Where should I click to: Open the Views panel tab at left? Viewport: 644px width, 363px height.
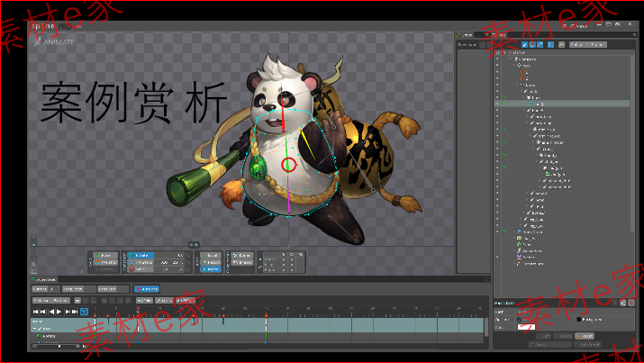coord(466,35)
